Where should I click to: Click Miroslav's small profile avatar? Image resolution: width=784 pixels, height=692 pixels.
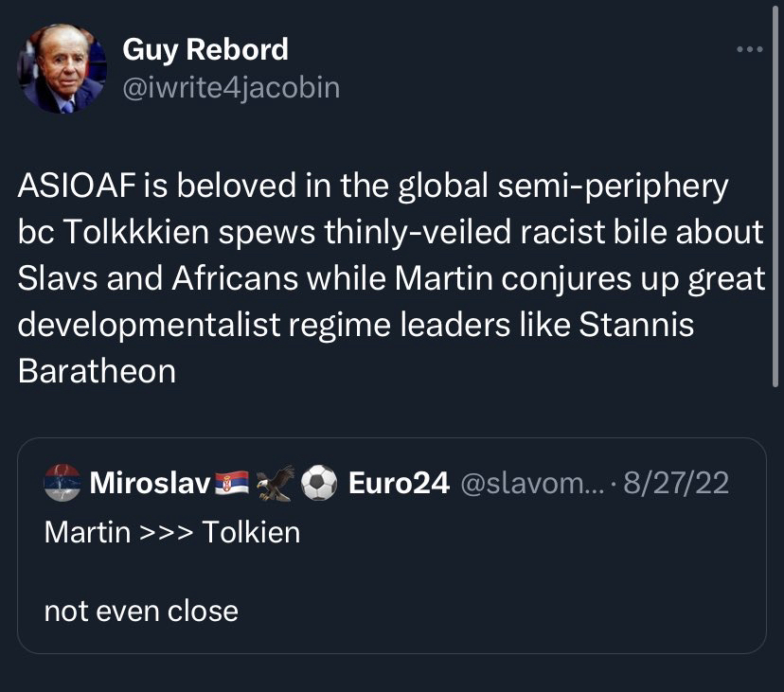click(62, 483)
